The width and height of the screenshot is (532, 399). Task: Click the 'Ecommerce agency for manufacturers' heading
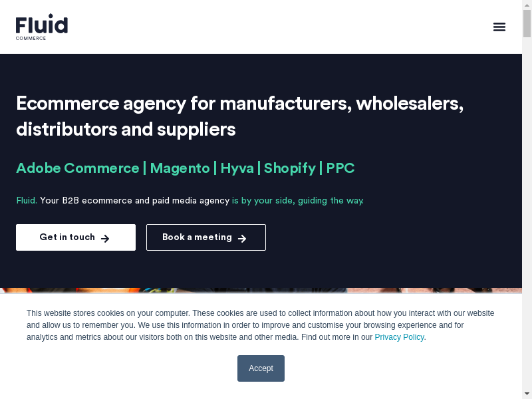pos(239,116)
